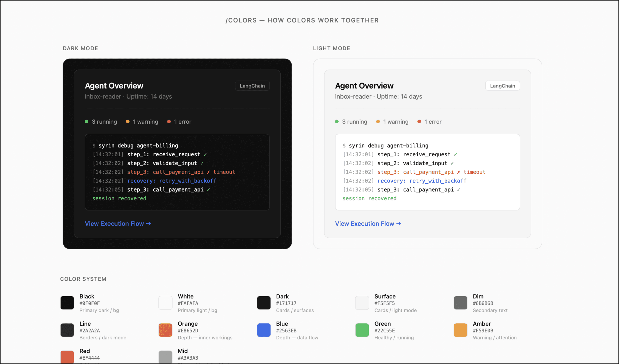Click the "Cards / light mode" description
619x364 pixels.
(395, 310)
